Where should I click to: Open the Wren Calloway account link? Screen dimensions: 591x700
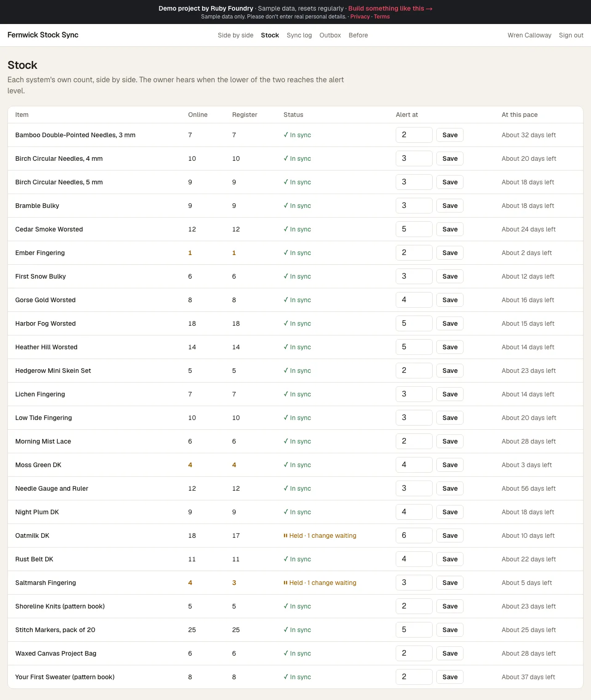[530, 35]
